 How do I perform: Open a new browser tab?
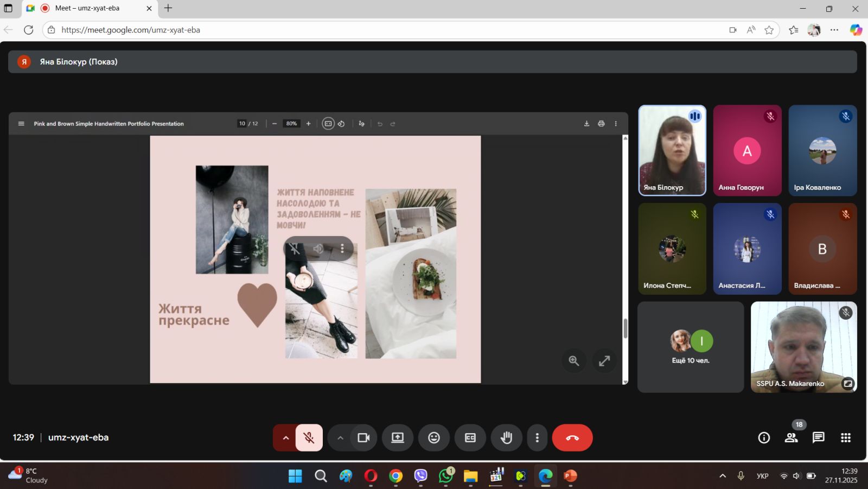coord(168,8)
